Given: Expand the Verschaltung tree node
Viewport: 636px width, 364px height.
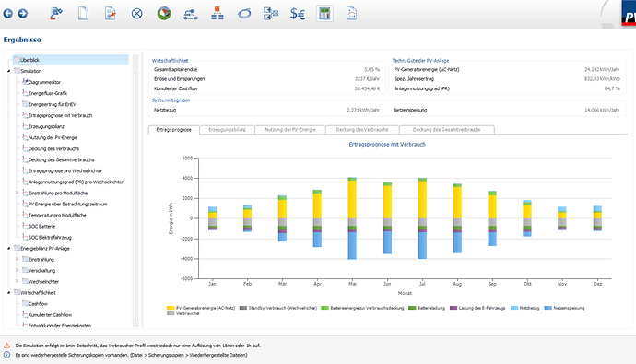Looking at the screenshot, I should 17,270.
